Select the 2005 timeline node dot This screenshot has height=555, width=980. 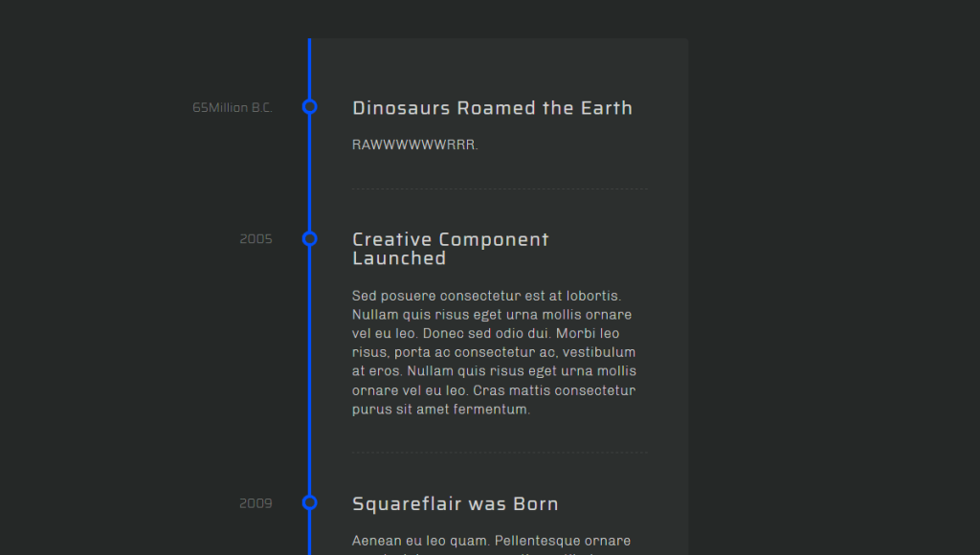[309, 237]
